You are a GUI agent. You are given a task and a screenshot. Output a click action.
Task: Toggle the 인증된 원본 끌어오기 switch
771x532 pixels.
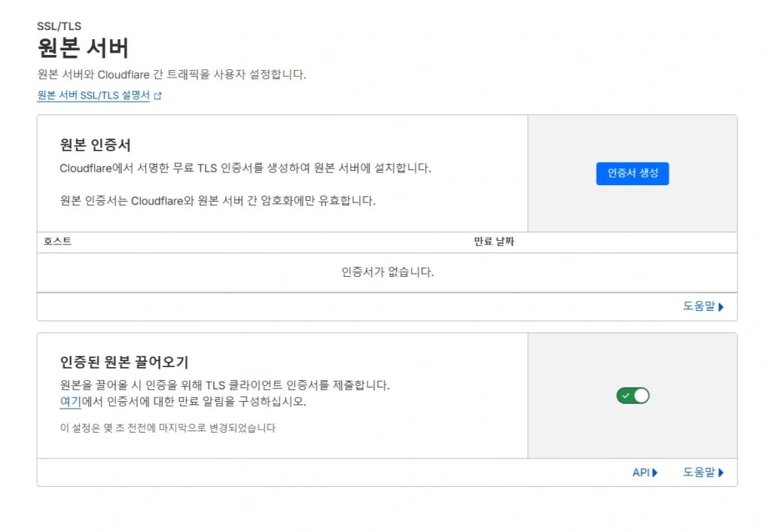tap(632, 396)
